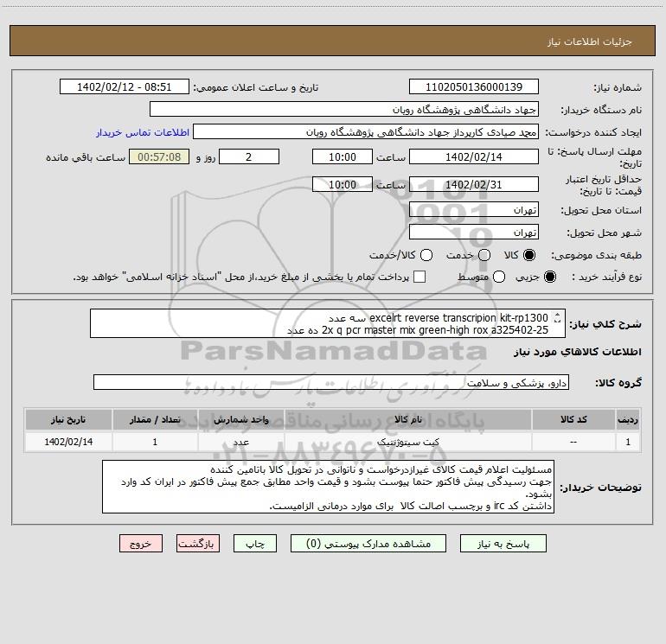Viewport: 666px width, 644px height.
Task: Select the کالا/خدمت radio option
Action: point(426,255)
